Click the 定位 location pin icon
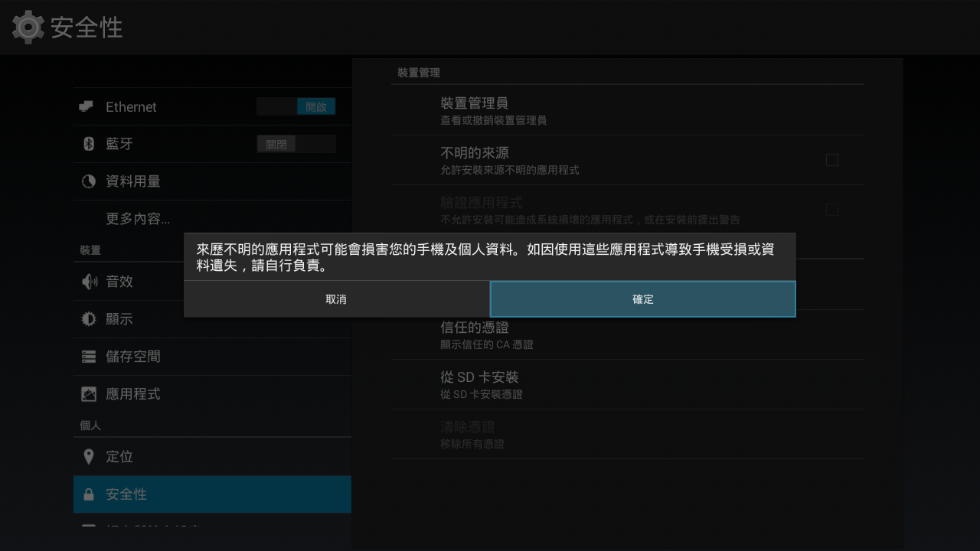980x551 pixels. coord(88,457)
